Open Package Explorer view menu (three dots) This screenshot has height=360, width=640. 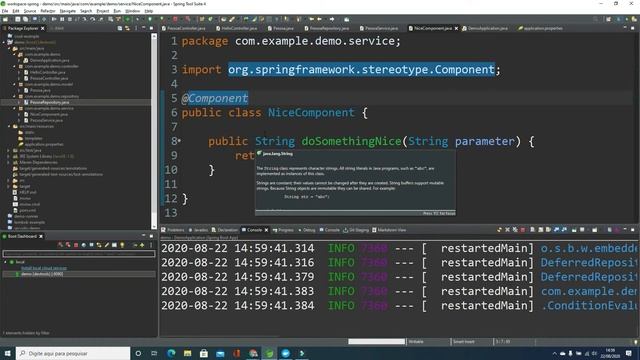click(x=136, y=28)
